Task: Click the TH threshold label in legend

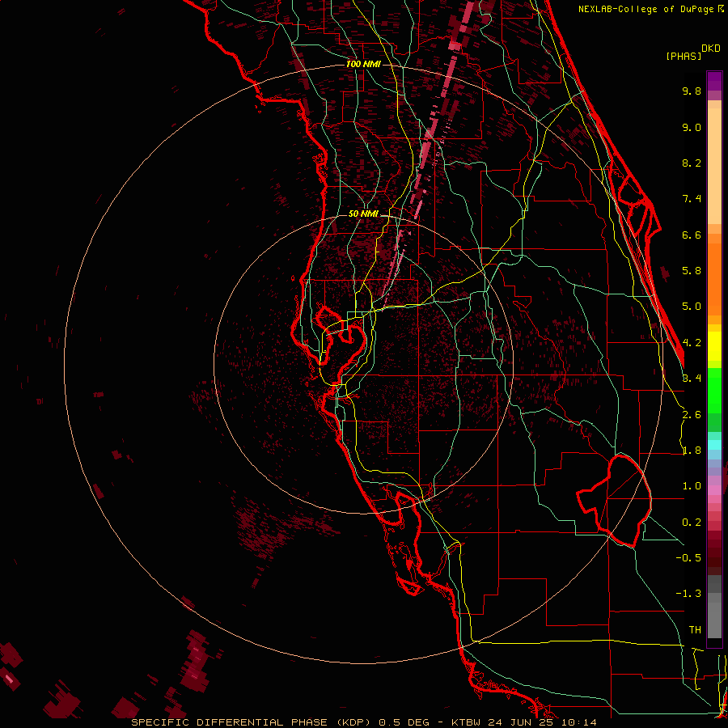Action: [x=695, y=629]
